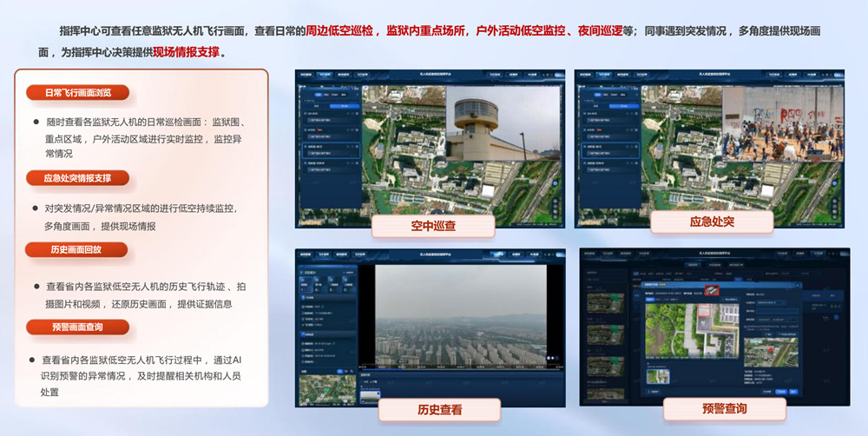Click blue highlighted toggle button in 空中巡查 panel

[x=345, y=106]
